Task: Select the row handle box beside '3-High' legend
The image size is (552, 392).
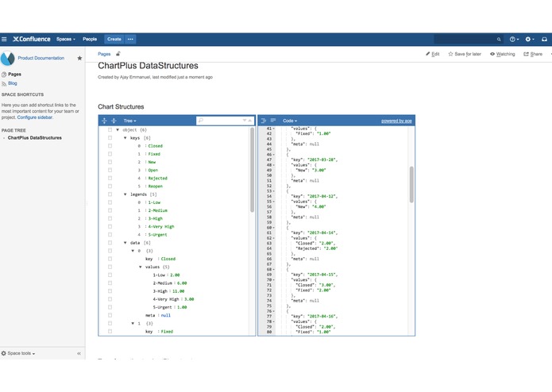Action: (110, 219)
